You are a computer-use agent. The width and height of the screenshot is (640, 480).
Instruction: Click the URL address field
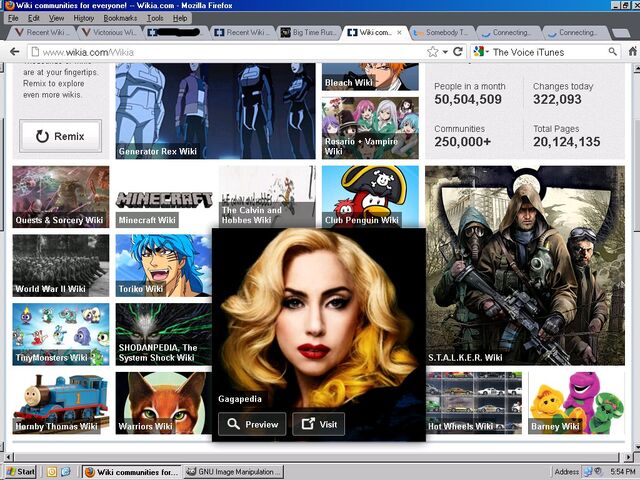pyautogui.click(x=227, y=52)
